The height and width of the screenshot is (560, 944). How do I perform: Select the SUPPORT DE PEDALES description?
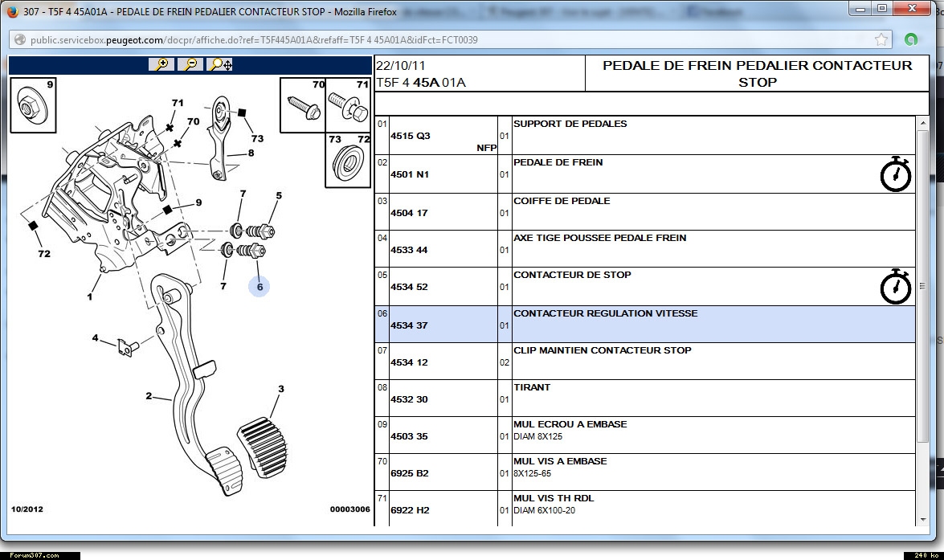click(570, 124)
